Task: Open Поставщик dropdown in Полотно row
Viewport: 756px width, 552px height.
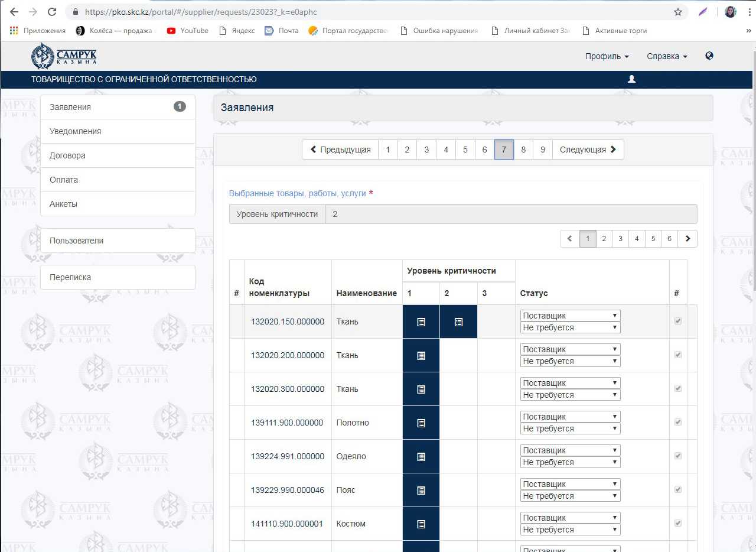Action: [x=570, y=417]
